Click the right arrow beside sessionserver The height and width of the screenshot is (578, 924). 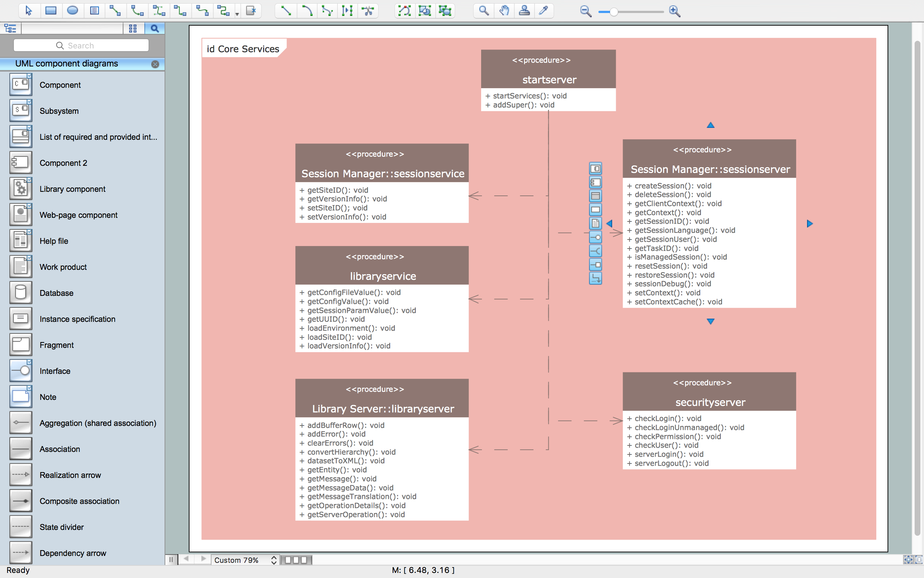pos(810,224)
